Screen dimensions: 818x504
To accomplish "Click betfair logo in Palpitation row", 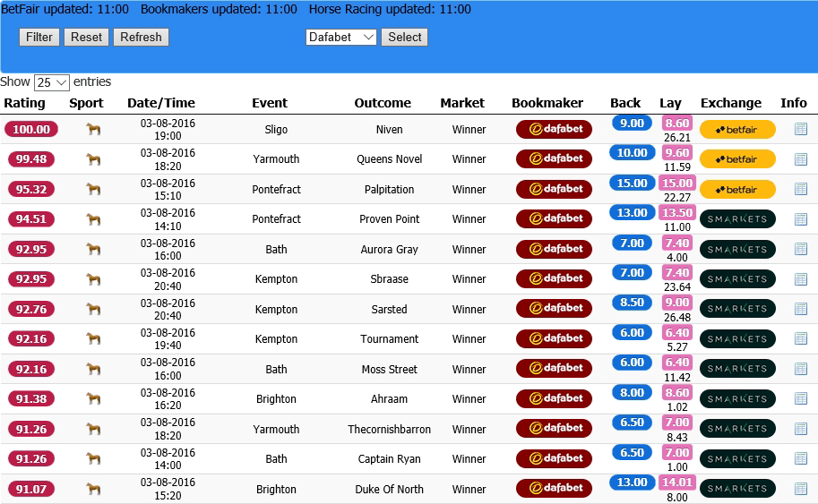I will [x=737, y=190].
